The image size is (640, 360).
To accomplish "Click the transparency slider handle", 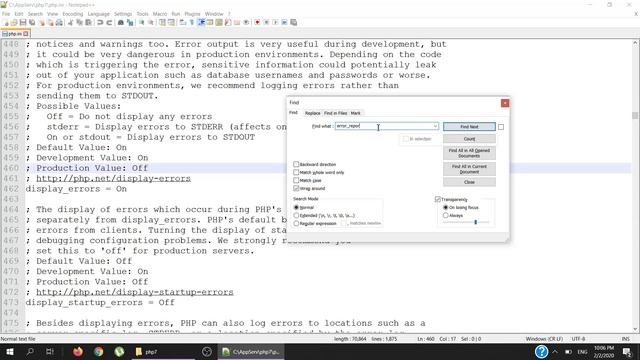I will [x=476, y=222].
